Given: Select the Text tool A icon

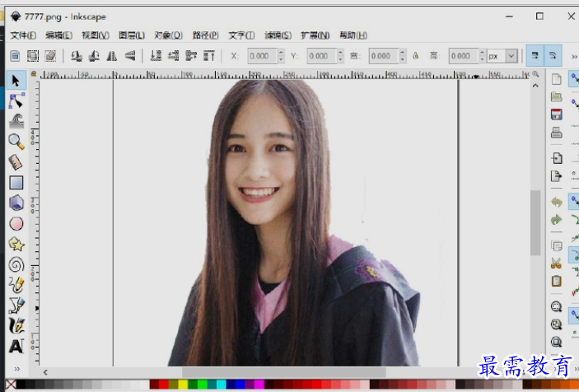Looking at the screenshot, I should tap(16, 346).
